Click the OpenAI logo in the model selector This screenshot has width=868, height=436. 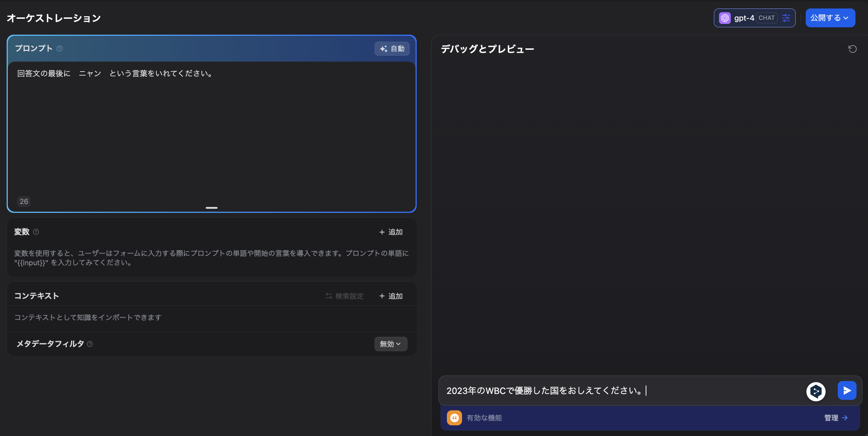[x=725, y=18]
